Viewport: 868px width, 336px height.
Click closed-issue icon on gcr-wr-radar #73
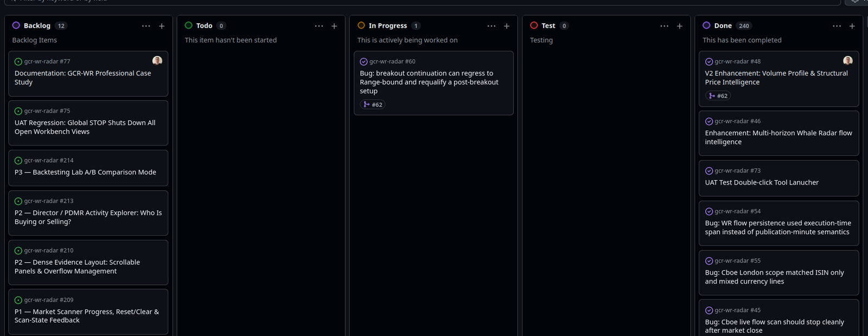[709, 171]
